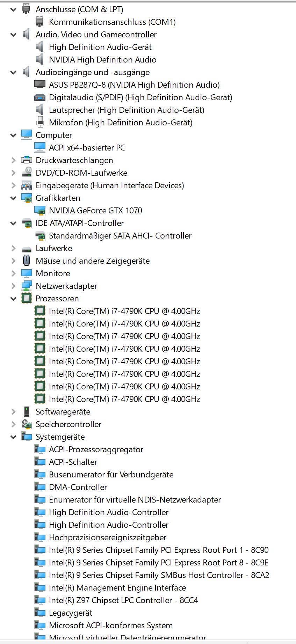
Task: Click the Eingabegeräte keyboard icon
Action: (x=27, y=185)
